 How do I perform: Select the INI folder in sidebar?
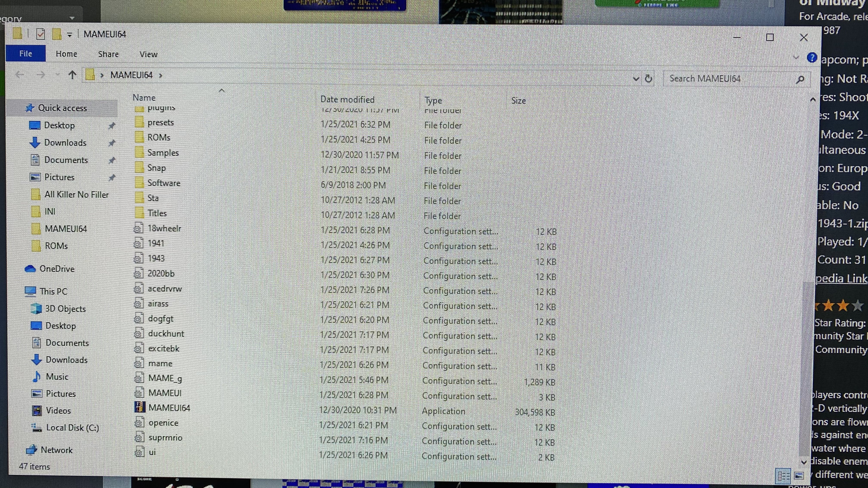(50, 212)
